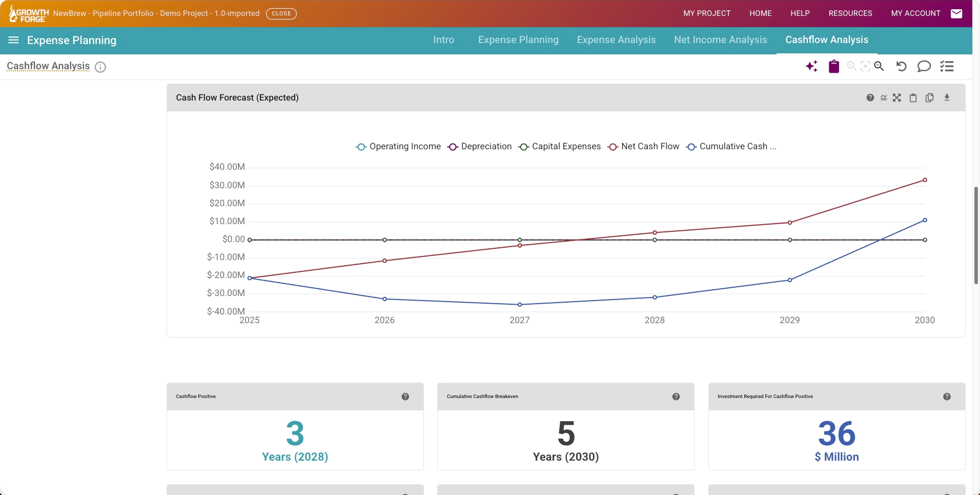The height and width of the screenshot is (495, 980).
Task: Open help for Cashflow Positive card
Action: 405,397
